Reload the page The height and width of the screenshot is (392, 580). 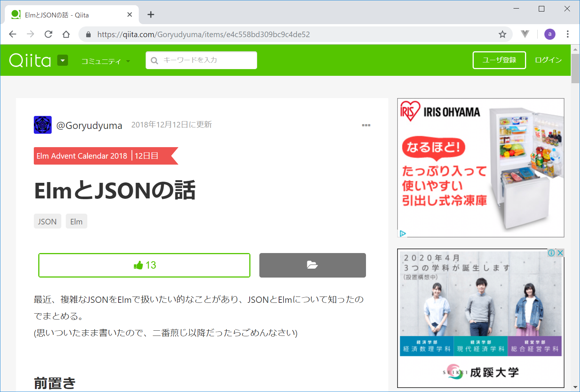tap(48, 35)
